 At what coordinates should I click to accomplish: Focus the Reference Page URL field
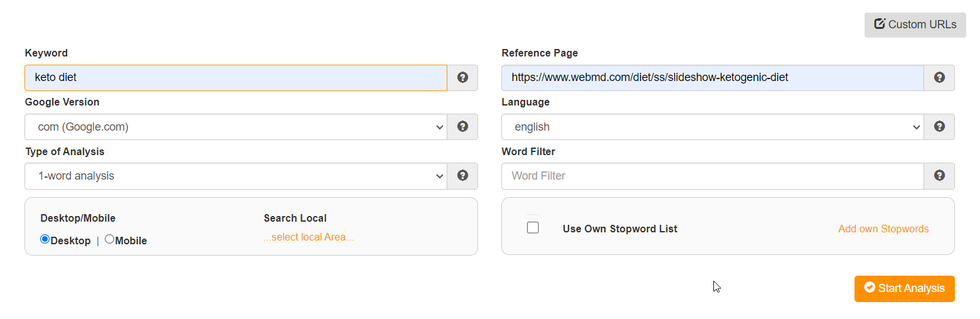tap(712, 78)
